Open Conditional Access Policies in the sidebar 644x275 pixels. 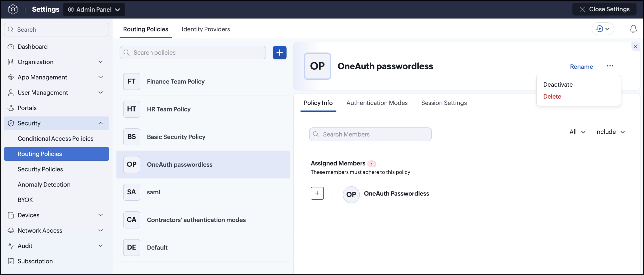(x=56, y=138)
